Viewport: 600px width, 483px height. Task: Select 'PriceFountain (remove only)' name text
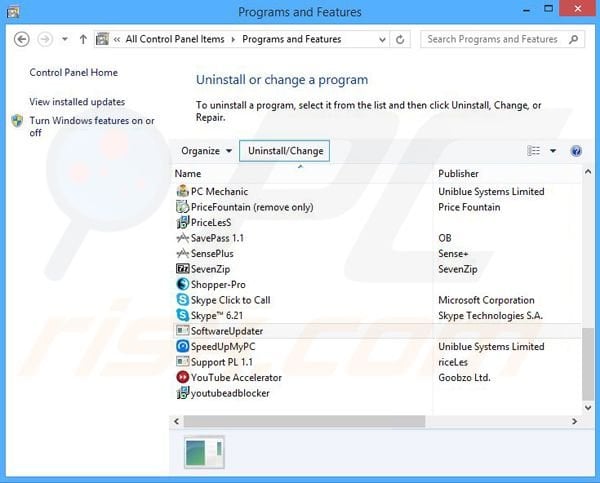click(x=252, y=207)
